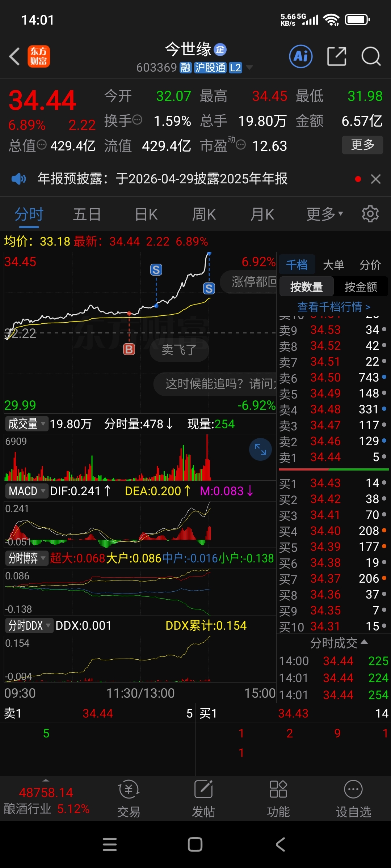Image resolution: width=391 pixels, height=868 pixels.
Task: Open chart settings gear icon
Action: pos(370,214)
